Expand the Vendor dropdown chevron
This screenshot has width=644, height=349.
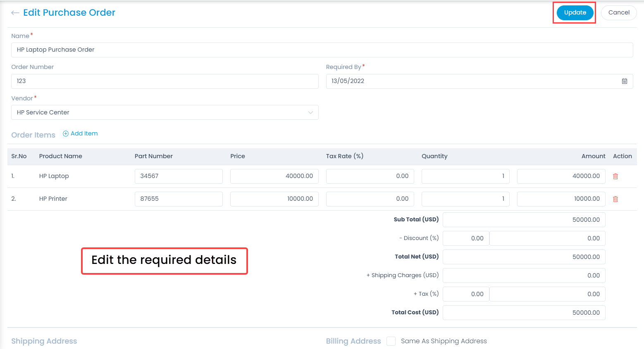point(310,113)
